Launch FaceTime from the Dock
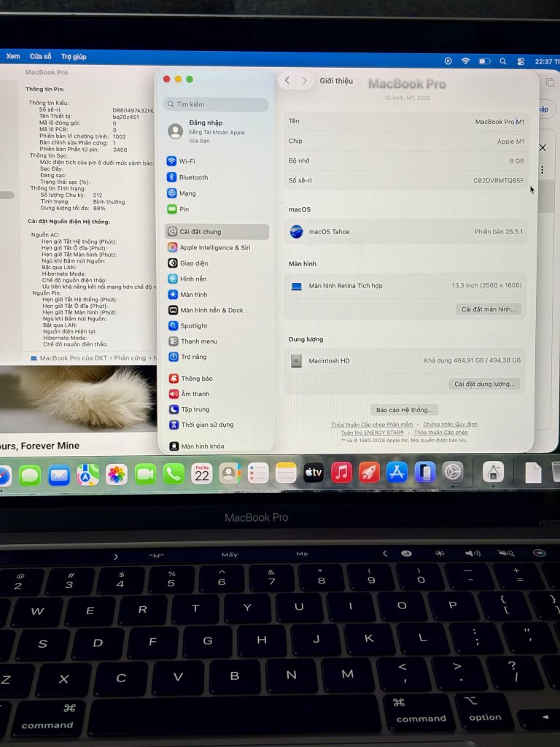 pos(145,474)
